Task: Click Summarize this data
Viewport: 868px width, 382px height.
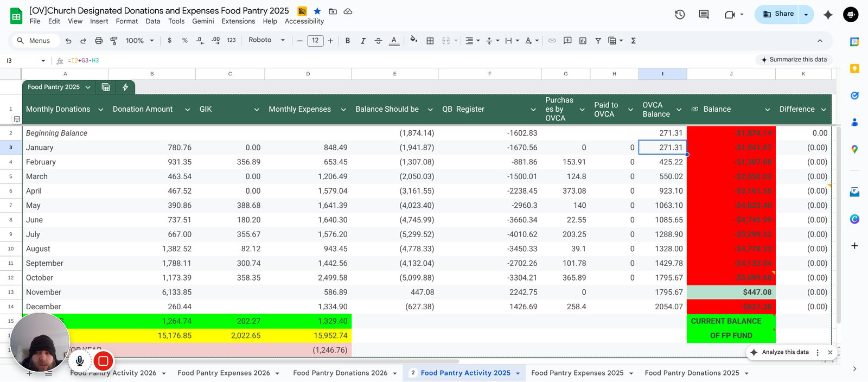Action: tap(794, 60)
